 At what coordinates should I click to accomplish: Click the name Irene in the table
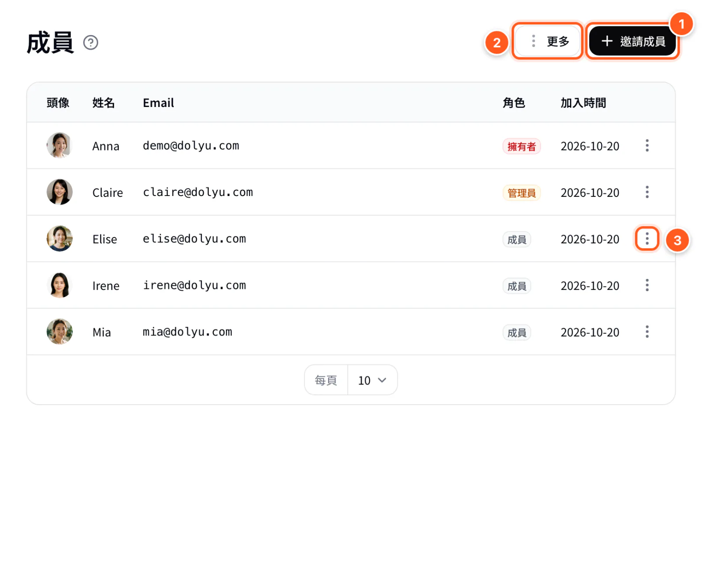coord(106,285)
